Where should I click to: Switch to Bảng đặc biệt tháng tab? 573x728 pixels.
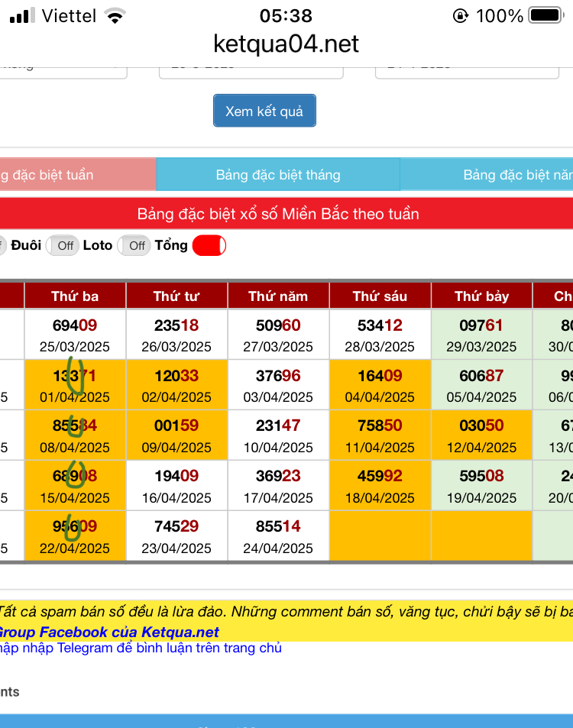(278, 175)
